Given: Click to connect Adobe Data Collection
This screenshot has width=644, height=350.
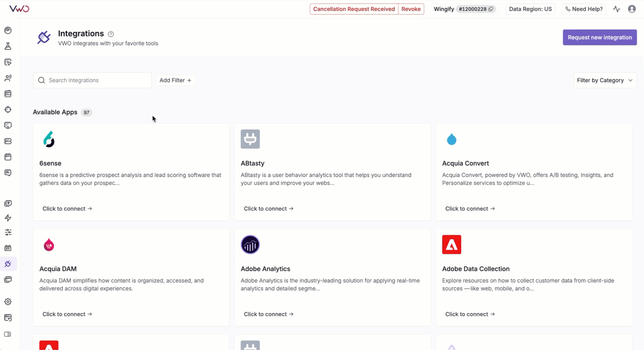Looking at the screenshot, I should (470, 314).
